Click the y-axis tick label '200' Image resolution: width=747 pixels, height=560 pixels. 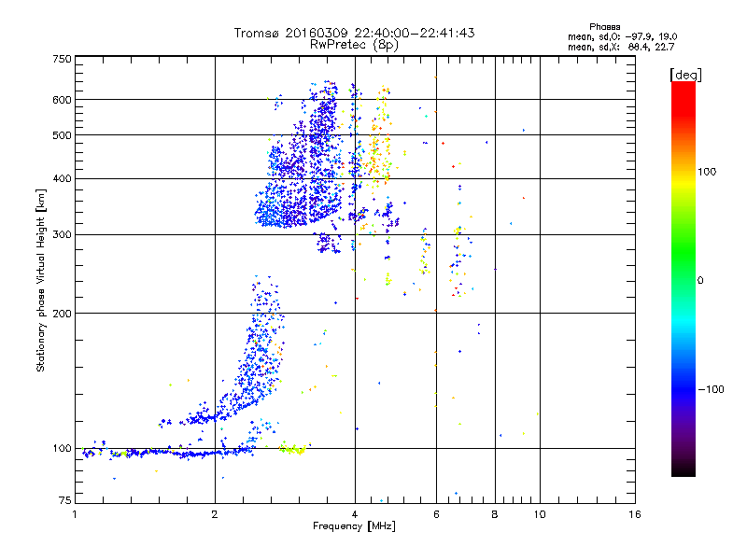(62, 314)
